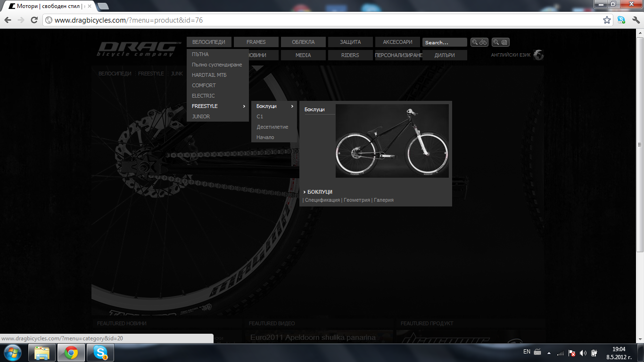Image resolution: width=644 pixels, height=362 pixels.
Task: Open the ВЕЛОСИПЕДИ dropdown menu
Action: pos(208,42)
